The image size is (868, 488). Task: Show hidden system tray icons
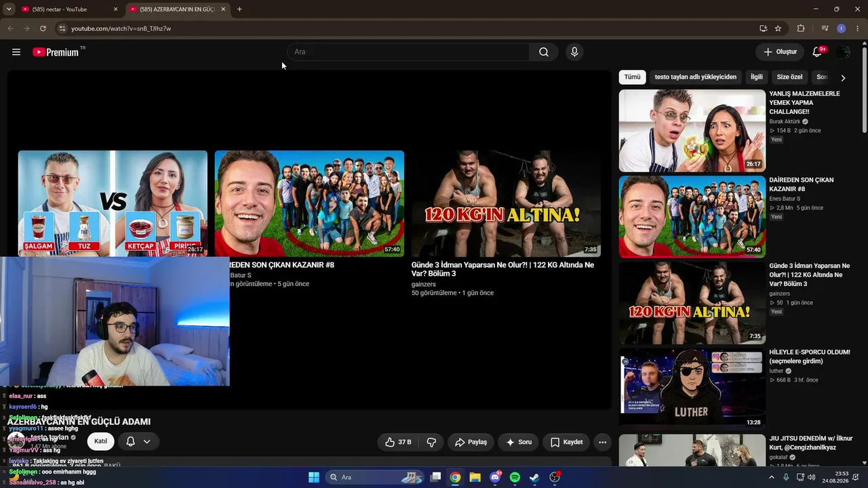[771, 477]
